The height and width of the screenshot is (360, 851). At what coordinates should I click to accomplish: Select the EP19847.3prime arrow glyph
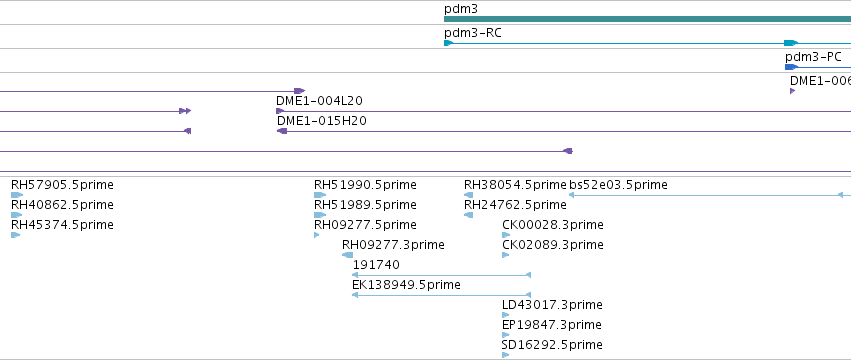point(505,335)
